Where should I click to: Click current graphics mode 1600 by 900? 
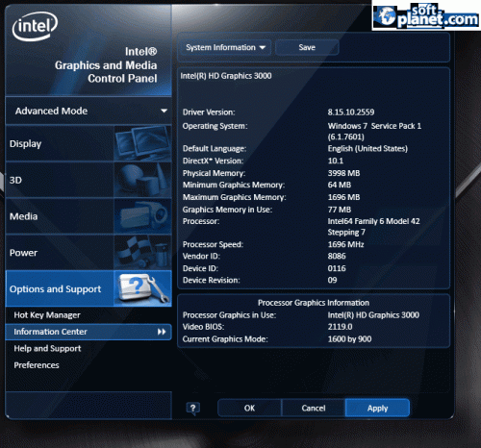coord(349,338)
